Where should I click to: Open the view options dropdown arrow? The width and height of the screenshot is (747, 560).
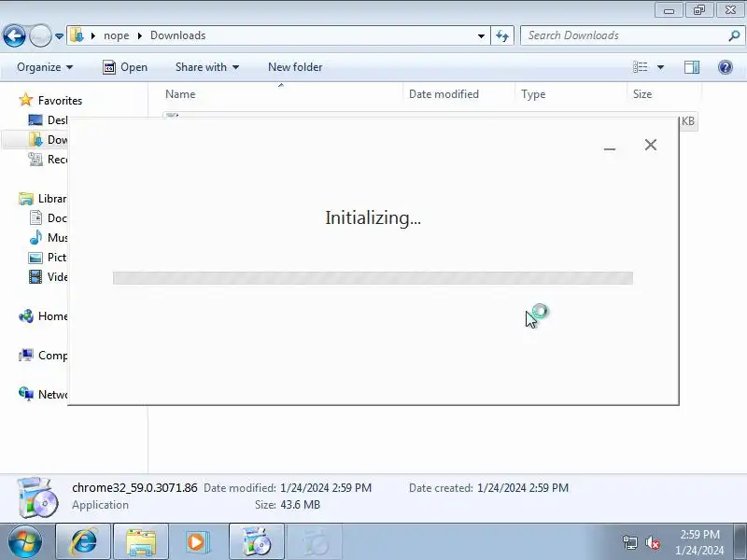pos(660,67)
